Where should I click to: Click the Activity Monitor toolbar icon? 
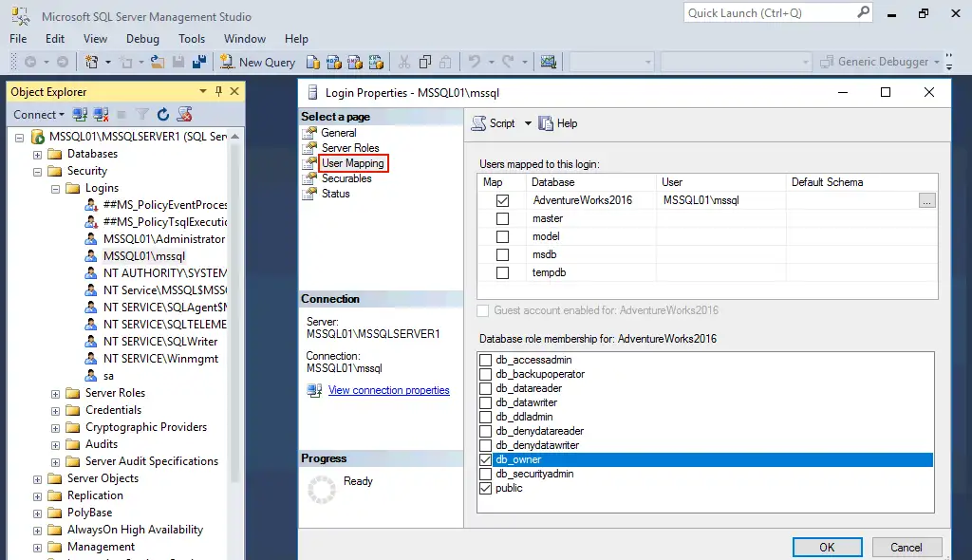coord(548,61)
